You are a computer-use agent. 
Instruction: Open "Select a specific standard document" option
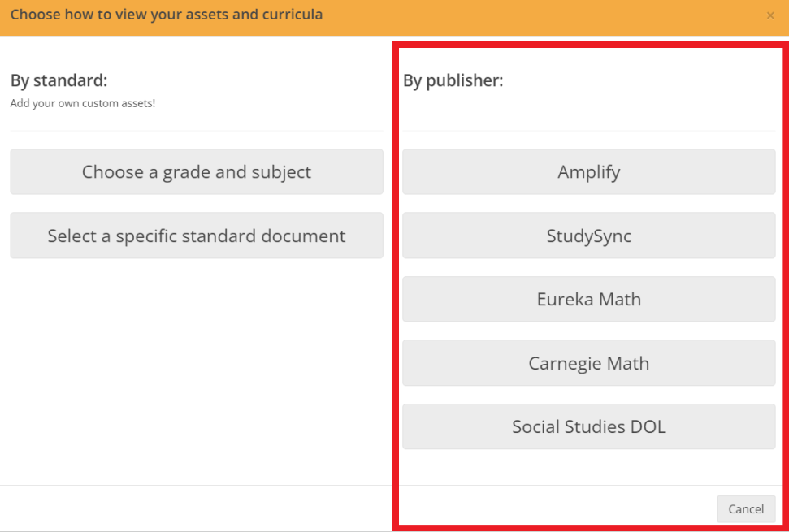tap(197, 236)
